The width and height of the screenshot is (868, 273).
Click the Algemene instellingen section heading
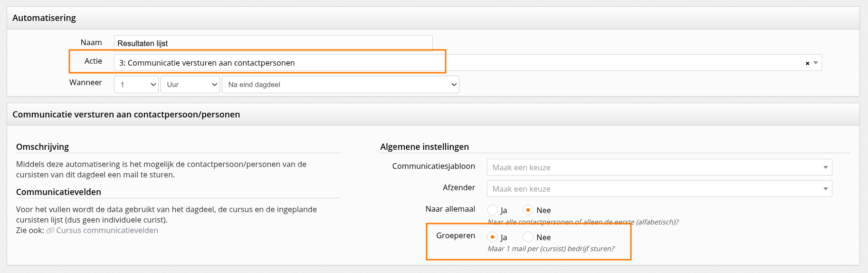tap(424, 147)
